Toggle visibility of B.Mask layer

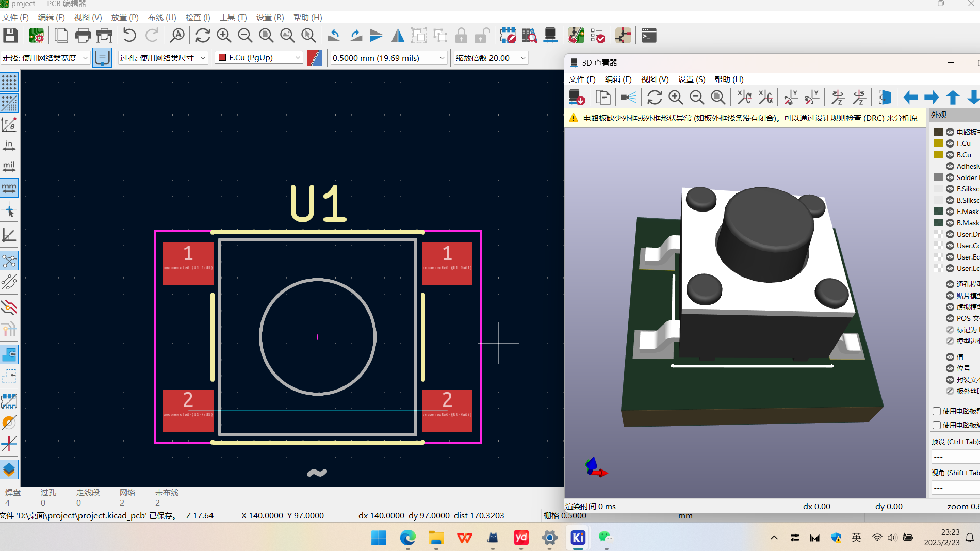click(x=950, y=223)
